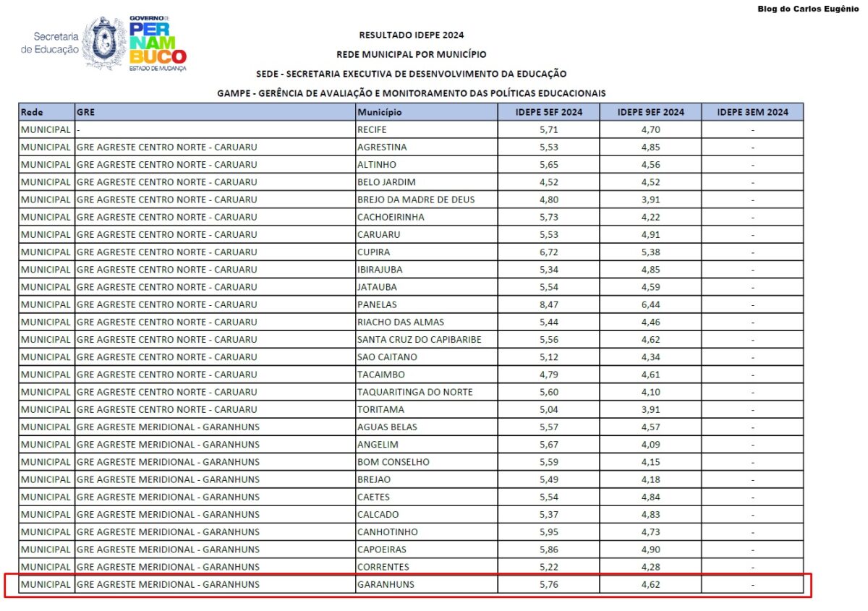Click the Rede column header
Image resolution: width=868 pixels, height=611 pixels.
point(32,112)
